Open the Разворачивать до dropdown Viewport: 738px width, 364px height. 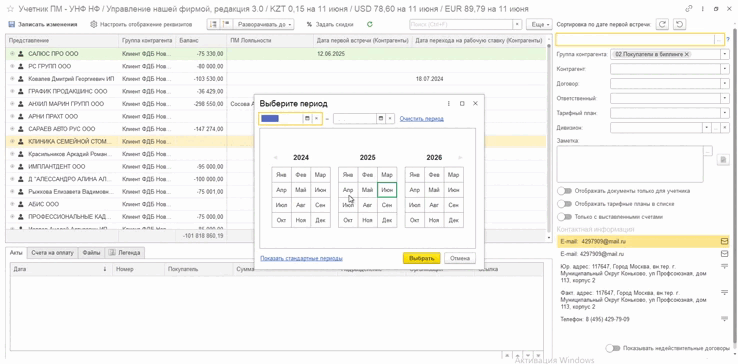pyautogui.click(x=264, y=24)
